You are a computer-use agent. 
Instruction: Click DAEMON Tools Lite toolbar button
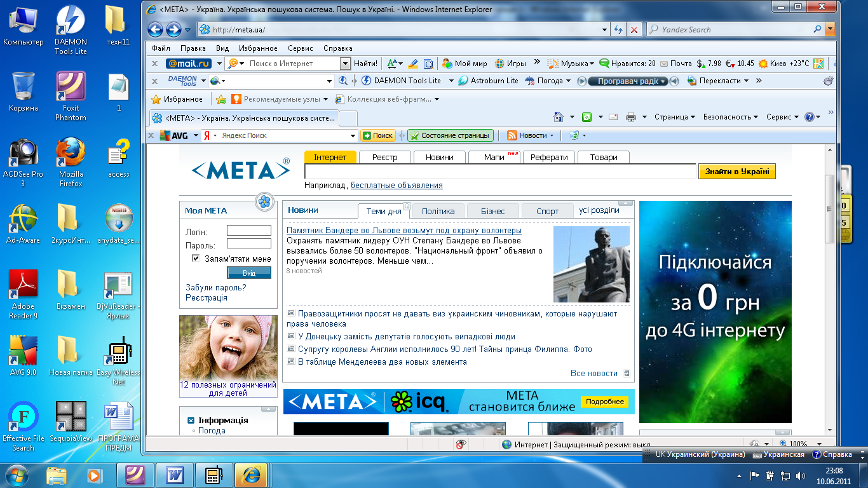point(401,81)
